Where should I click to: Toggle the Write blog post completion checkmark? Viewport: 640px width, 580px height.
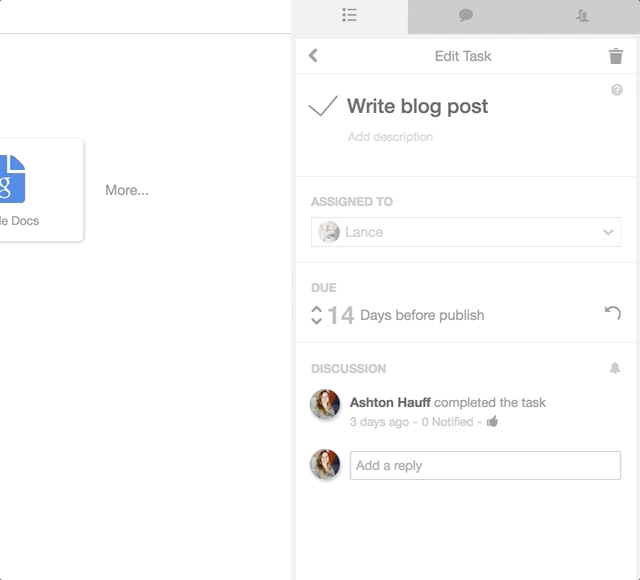coord(323,106)
